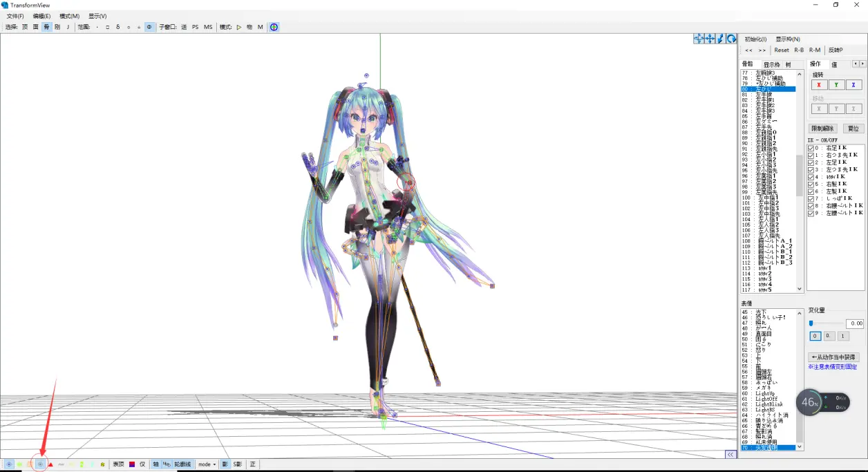Toggle first blue bone display icon
This screenshot has height=472, width=868.
pyautogui.click(x=9, y=464)
